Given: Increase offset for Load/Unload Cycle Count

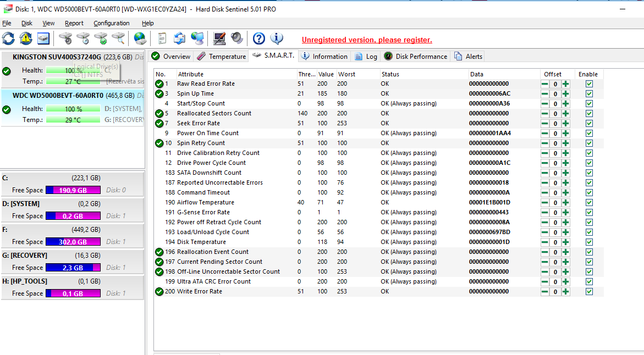Looking at the screenshot, I should pos(565,232).
